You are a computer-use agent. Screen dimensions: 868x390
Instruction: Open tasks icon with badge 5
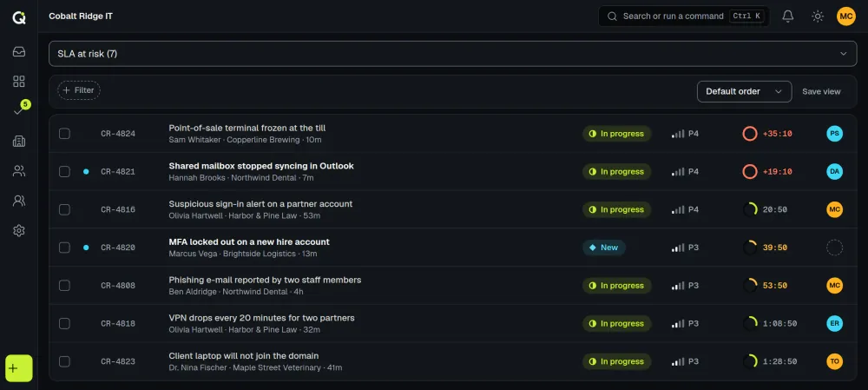pos(19,111)
